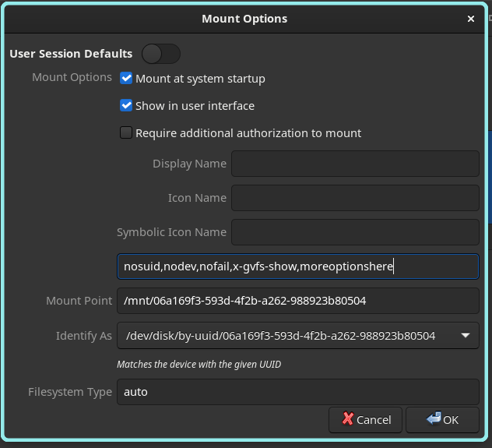The width and height of the screenshot is (492, 448).
Task: Click the "Mount at system startup" label text
Action: (x=200, y=79)
